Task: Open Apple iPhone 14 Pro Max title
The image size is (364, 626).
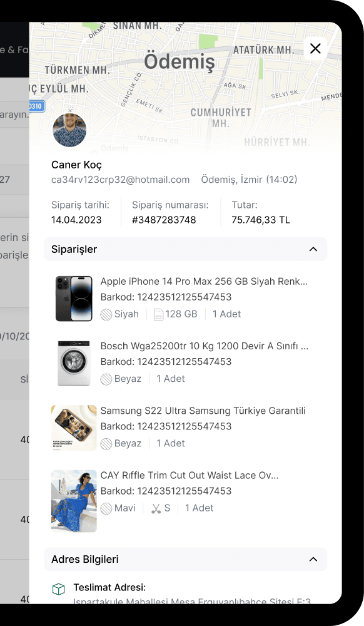Action: coord(204,282)
